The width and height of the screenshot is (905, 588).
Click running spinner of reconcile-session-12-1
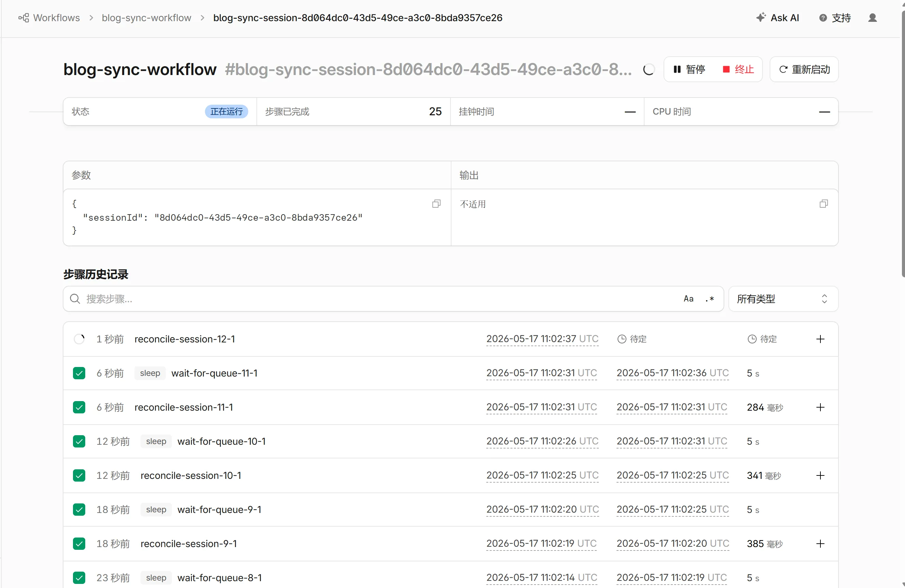click(x=79, y=339)
